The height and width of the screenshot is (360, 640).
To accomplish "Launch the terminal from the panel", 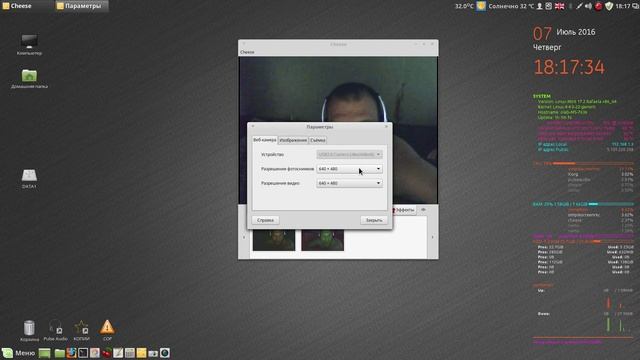I will click(83, 353).
